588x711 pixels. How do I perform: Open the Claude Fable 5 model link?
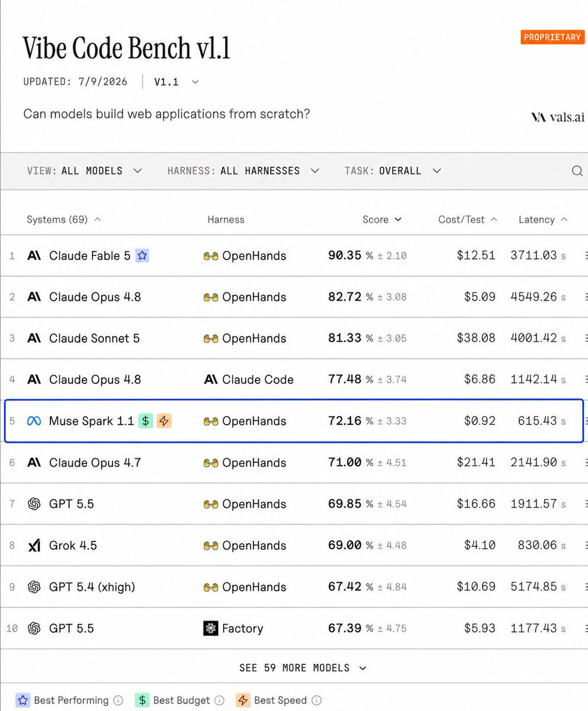89,256
